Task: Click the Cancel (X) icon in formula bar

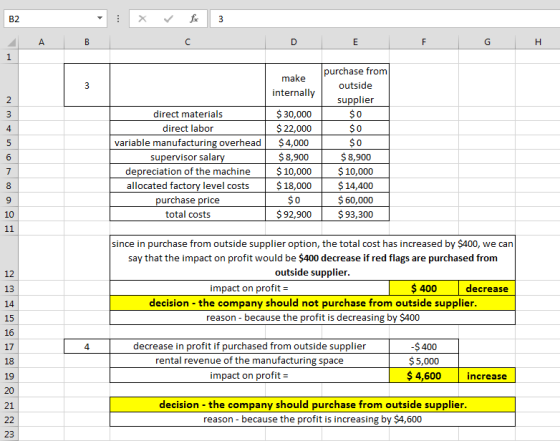Action: (142, 19)
